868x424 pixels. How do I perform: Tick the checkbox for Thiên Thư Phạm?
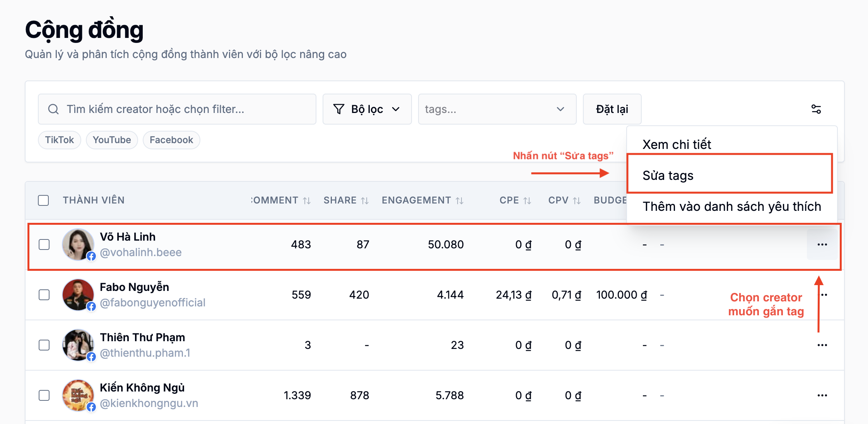[44, 345]
